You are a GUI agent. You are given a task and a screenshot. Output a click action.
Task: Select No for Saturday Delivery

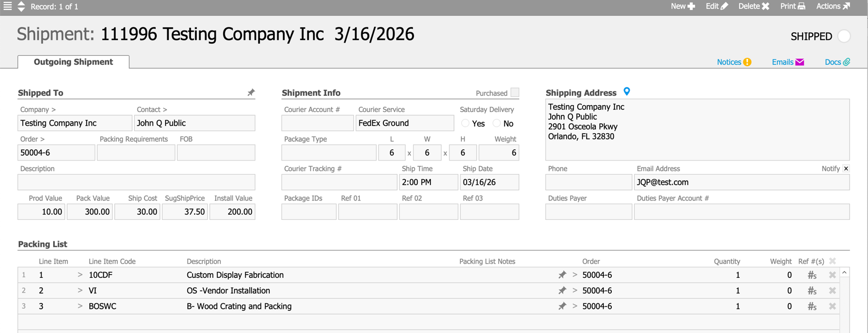point(497,123)
